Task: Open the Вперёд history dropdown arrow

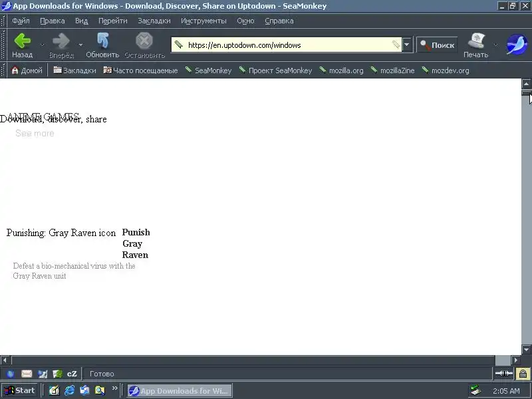Action: pos(80,45)
